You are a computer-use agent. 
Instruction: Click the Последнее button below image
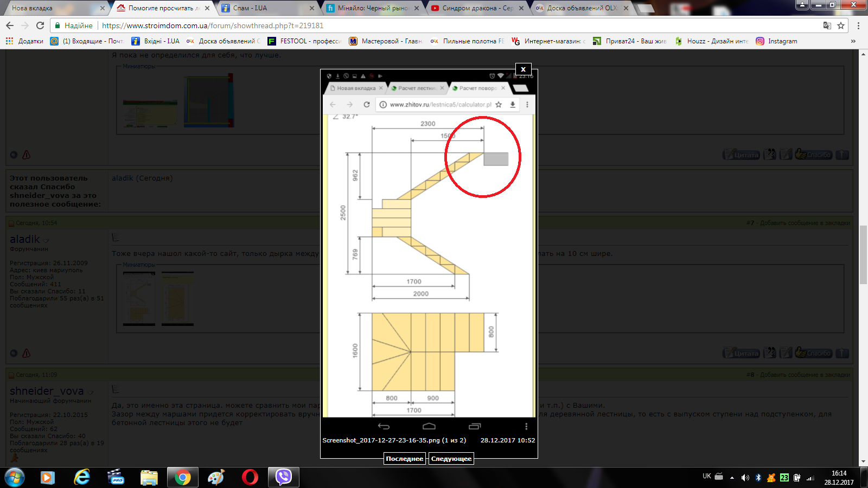[404, 459]
